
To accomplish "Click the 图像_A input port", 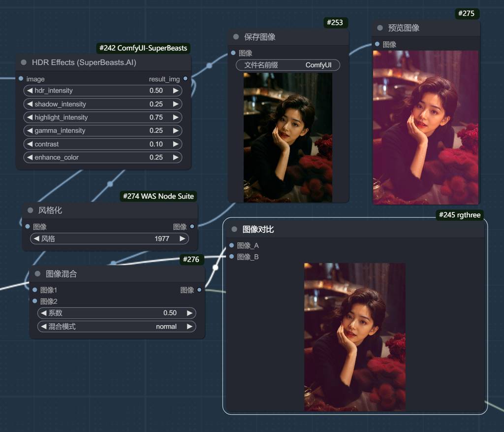I will click(232, 245).
